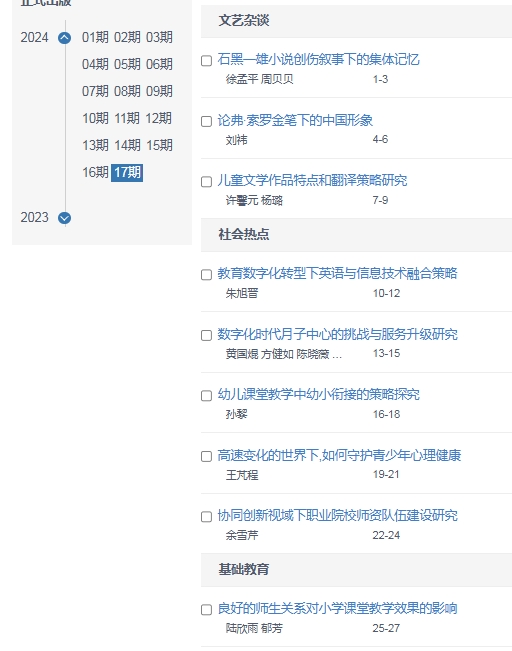Open article 数字化时代月子中心的挑战与服务升级研究
512x651 pixels.
(x=338, y=334)
